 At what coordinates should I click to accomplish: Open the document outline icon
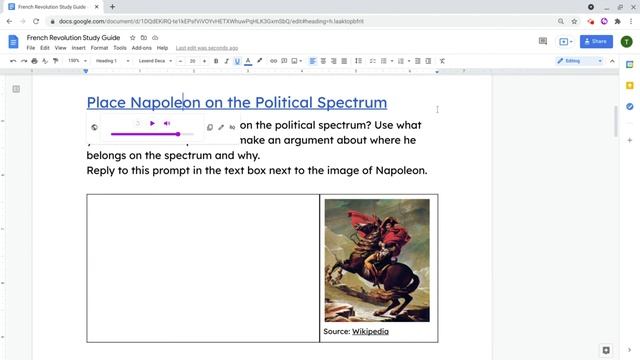[x=16, y=89]
